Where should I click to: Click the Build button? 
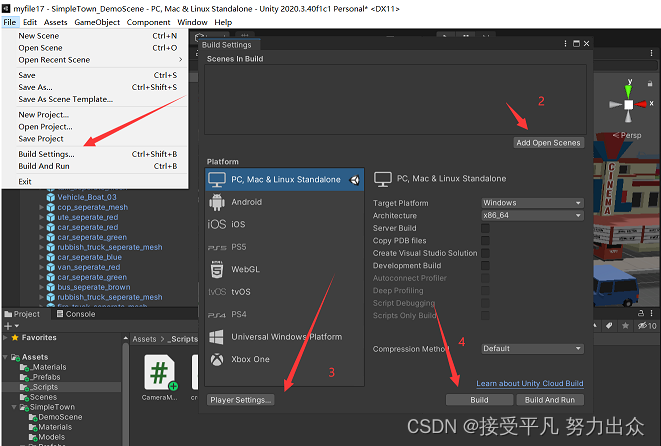[x=479, y=400]
